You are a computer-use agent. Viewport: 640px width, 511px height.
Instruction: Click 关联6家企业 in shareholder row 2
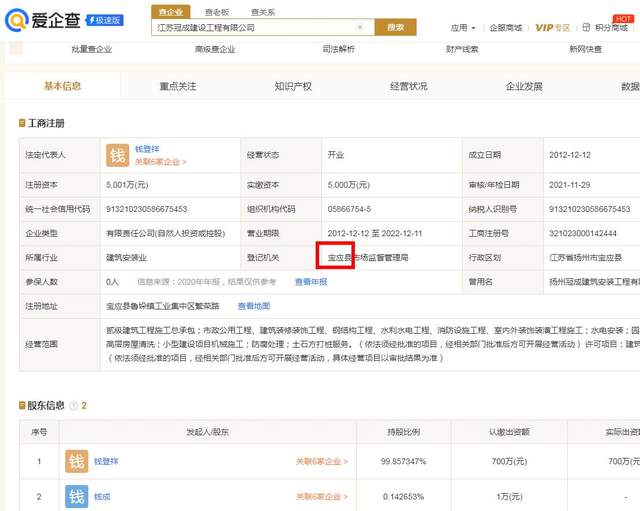pyautogui.click(x=322, y=497)
